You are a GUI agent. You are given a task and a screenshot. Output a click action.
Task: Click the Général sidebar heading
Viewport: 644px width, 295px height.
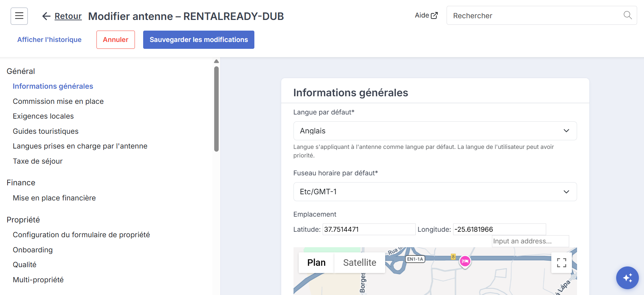21,71
